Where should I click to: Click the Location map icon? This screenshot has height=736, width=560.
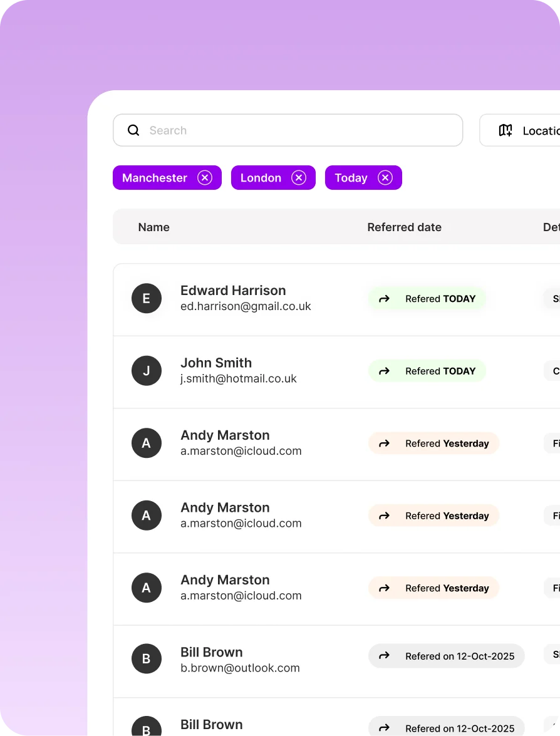pos(506,130)
